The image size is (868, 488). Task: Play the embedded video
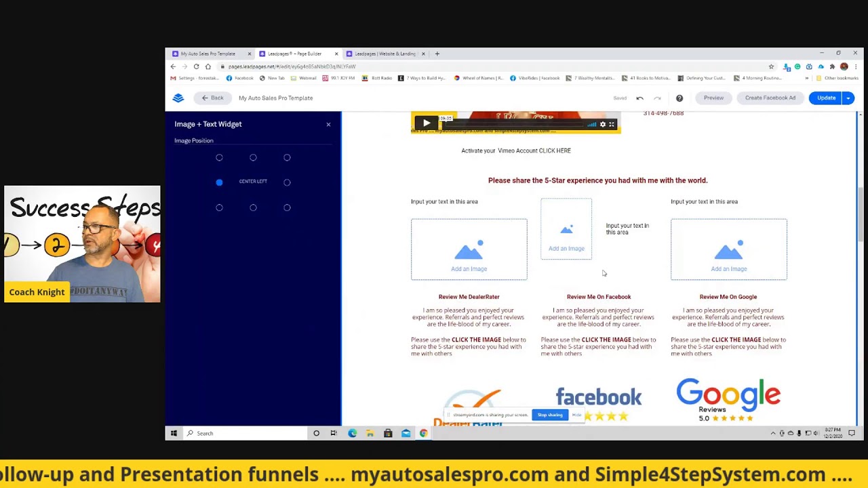pyautogui.click(x=426, y=123)
